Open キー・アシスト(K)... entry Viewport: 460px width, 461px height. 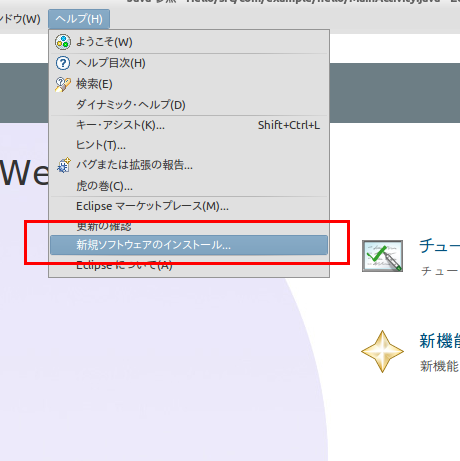pyautogui.click(x=189, y=125)
